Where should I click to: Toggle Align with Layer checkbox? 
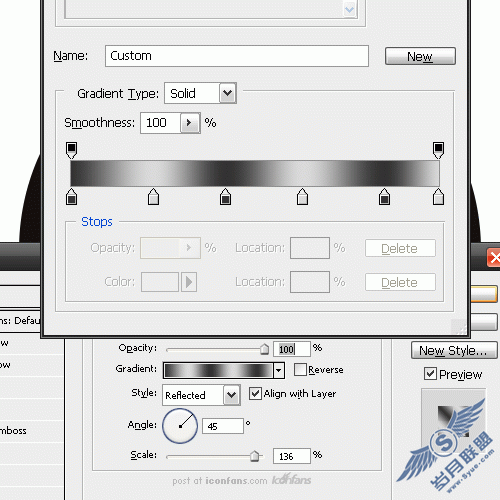[x=255, y=394]
